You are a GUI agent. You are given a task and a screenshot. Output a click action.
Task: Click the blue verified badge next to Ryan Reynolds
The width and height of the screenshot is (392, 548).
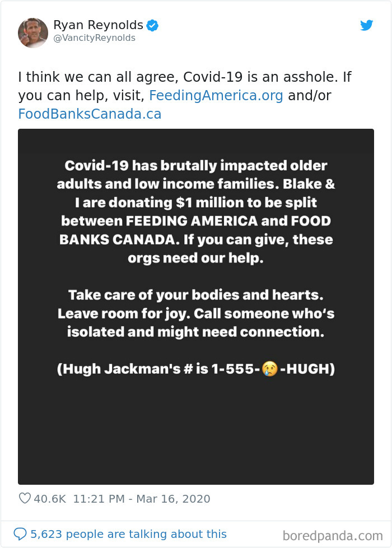[x=151, y=25]
